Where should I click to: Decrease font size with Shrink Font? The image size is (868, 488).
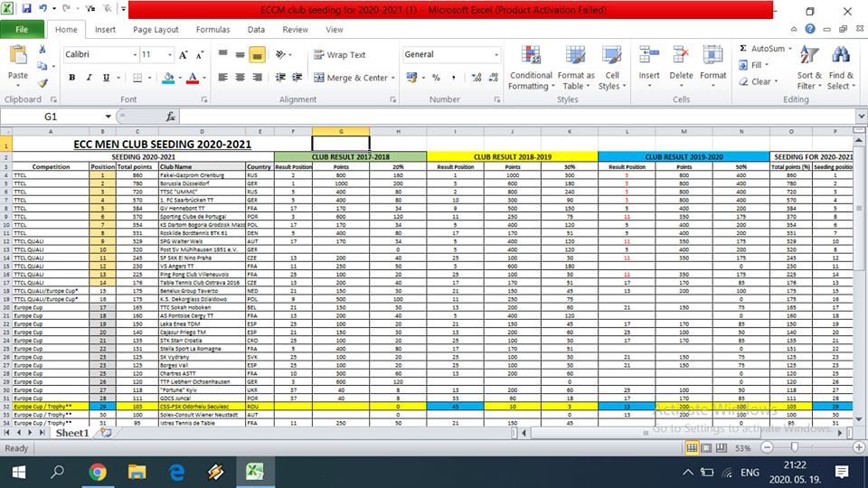(200, 55)
